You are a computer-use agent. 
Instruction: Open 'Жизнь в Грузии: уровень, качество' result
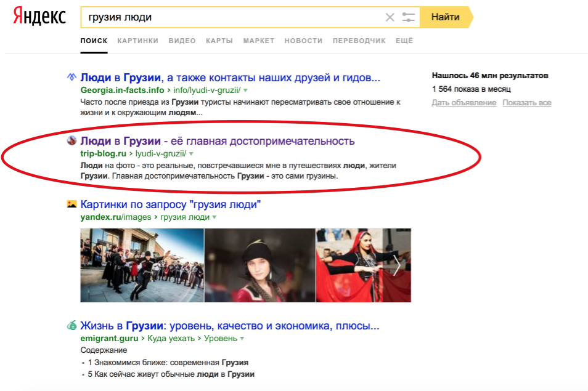230,326
